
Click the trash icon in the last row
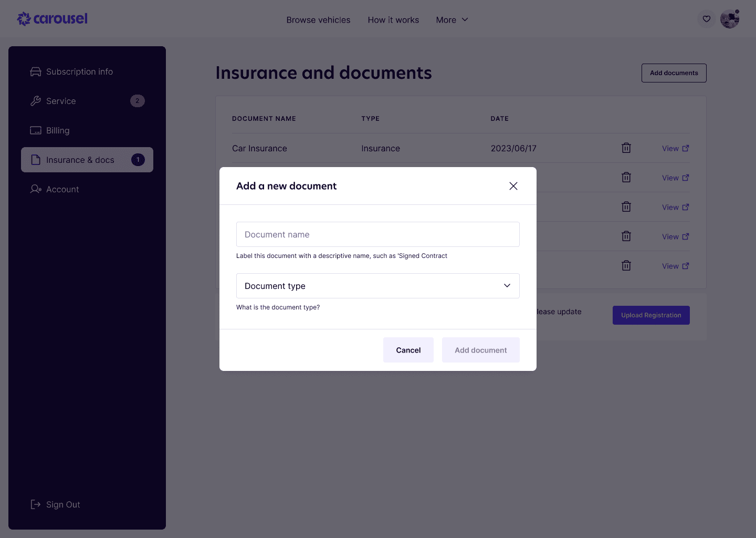pyautogui.click(x=626, y=266)
